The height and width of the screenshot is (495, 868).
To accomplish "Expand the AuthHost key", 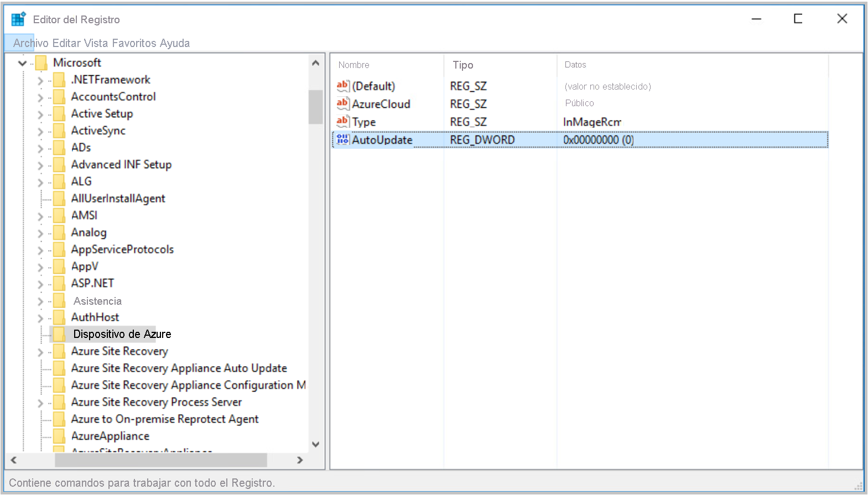I will pyautogui.click(x=40, y=318).
